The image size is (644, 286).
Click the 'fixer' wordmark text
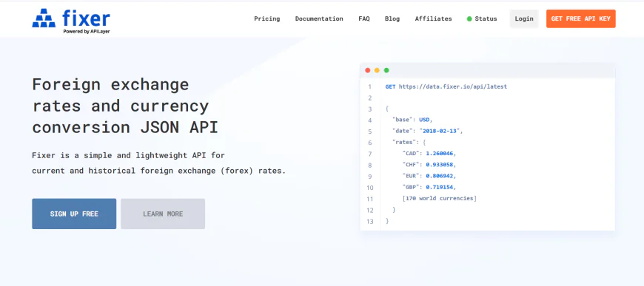[x=87, y=18]
